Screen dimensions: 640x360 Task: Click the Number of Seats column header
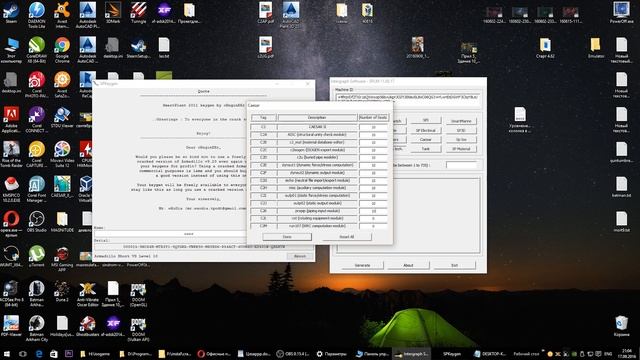tap(373, 118)
